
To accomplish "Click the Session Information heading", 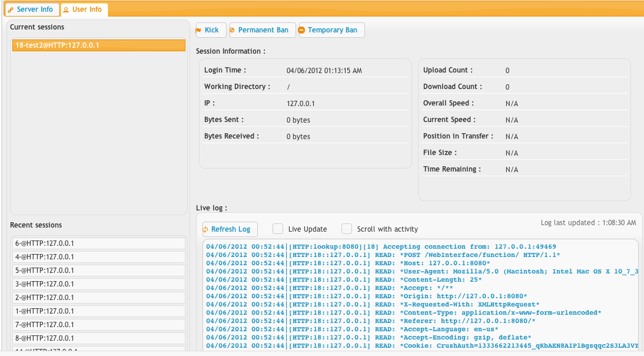I will [x=230, y=51].
